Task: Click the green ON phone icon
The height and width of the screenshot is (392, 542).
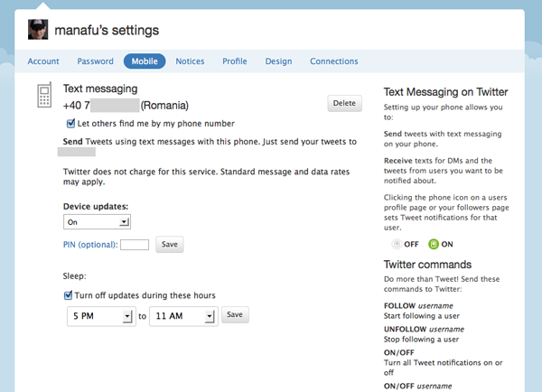Action: tap(433, 244)
